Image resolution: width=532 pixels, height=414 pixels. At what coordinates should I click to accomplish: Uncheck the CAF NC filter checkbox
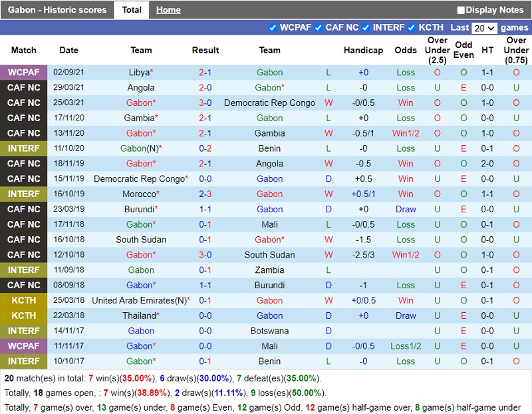pos(319,28)
